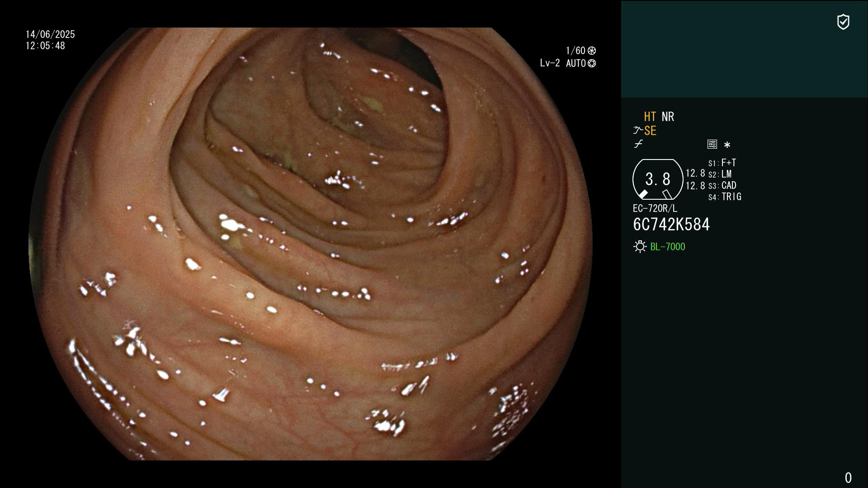Click the structure enhancement icon beside SE
The width and height of the screenshot is (868, 488).
coord(638,131)
